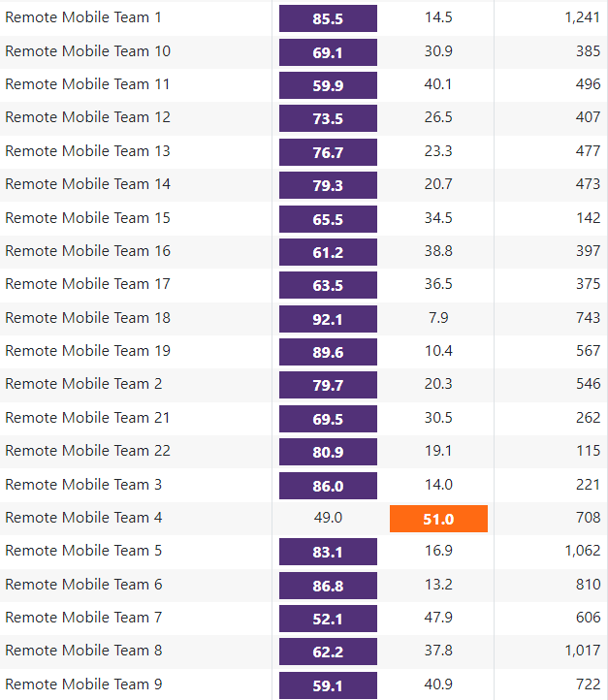The image size is (608, 700).
Task: Click the Remote Mobile Team 2 label
Action: [x=84, y=384]
